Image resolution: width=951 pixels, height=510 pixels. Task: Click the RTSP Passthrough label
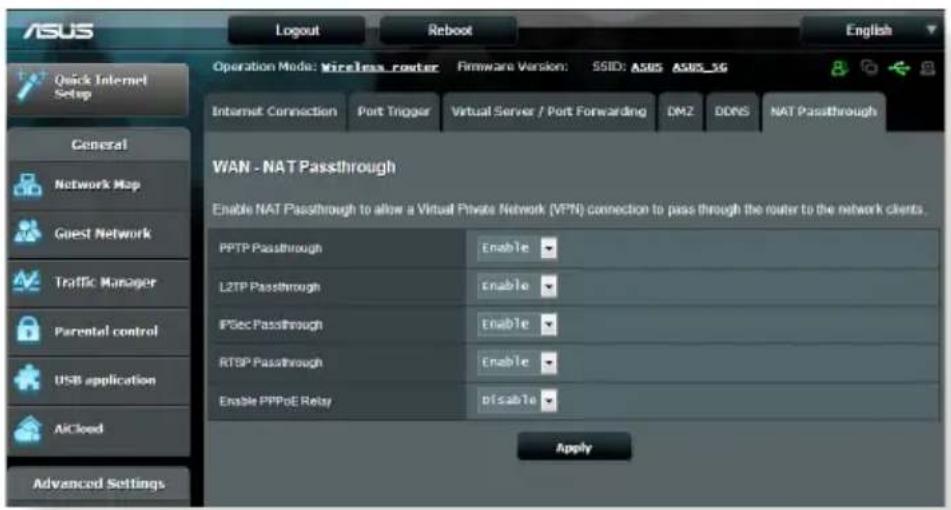271,363
